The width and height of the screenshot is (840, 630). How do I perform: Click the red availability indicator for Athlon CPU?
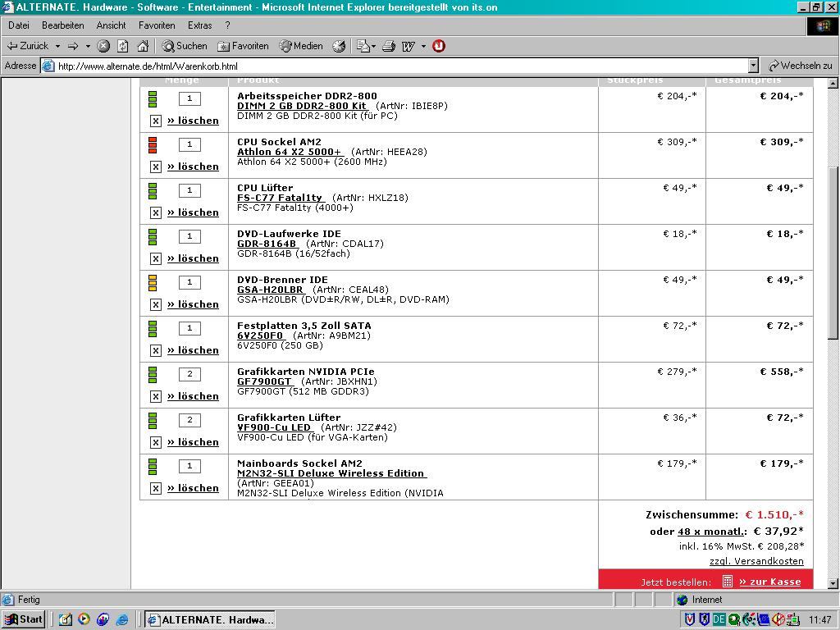click(153, 145)
